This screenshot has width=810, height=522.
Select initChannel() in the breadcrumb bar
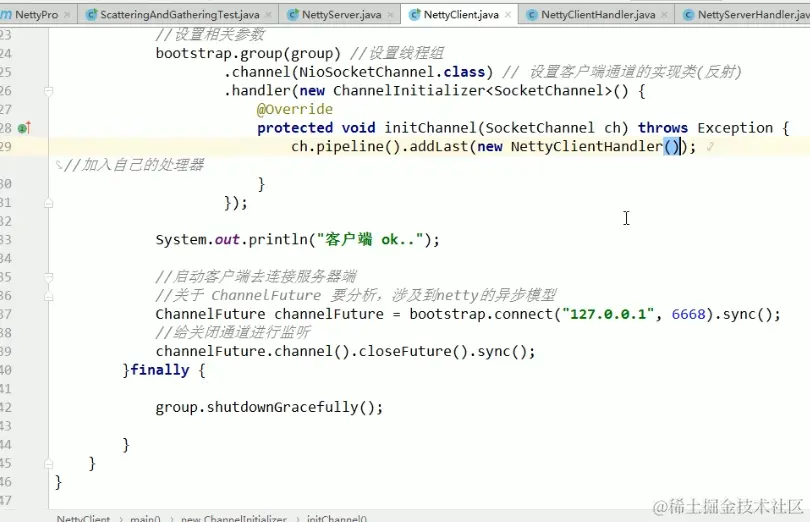(337, 518)
